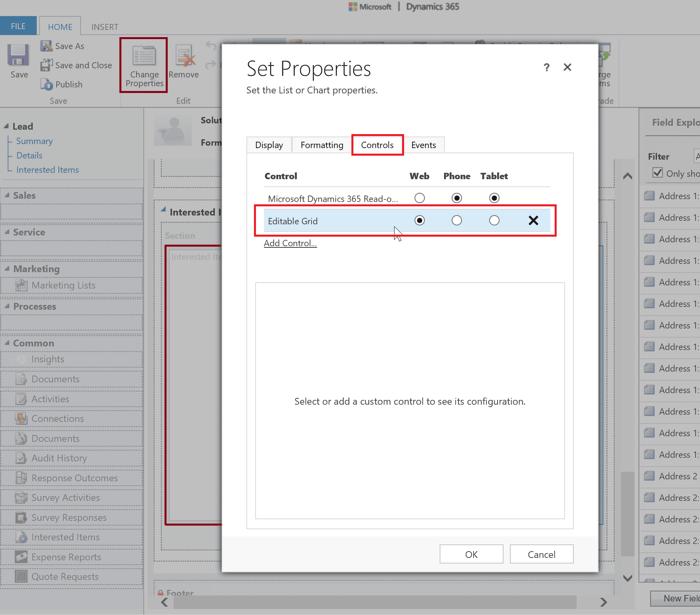Viewport: 700px width, 615px height.
Task: Click the Marketing Lists icon
Action: [x=21, y=285]
